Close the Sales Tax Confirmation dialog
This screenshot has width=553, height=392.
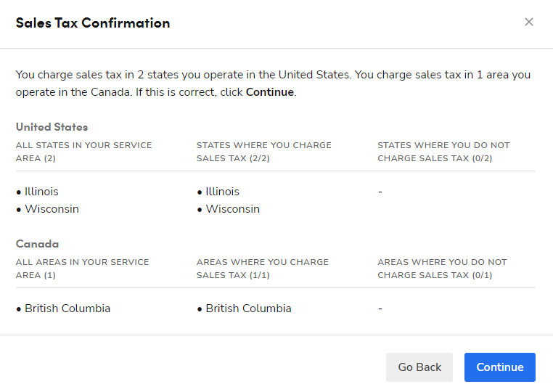pyautogui.click(x=529, y=22)
